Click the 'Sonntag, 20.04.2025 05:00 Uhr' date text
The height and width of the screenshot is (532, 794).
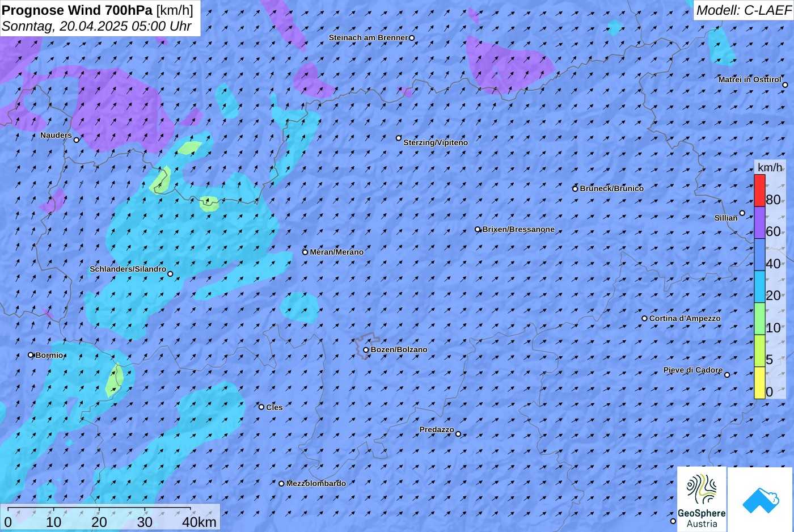coord(96,26)
